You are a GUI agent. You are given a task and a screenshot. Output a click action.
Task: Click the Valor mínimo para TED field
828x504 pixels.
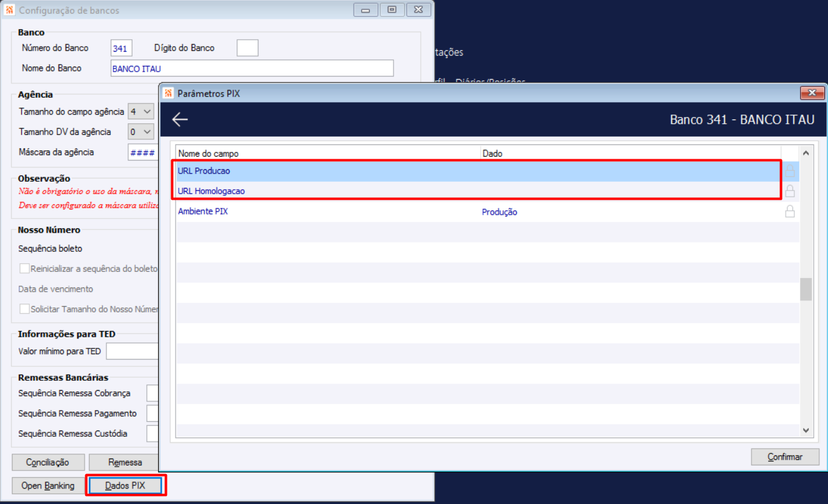(x=133, y=352)
